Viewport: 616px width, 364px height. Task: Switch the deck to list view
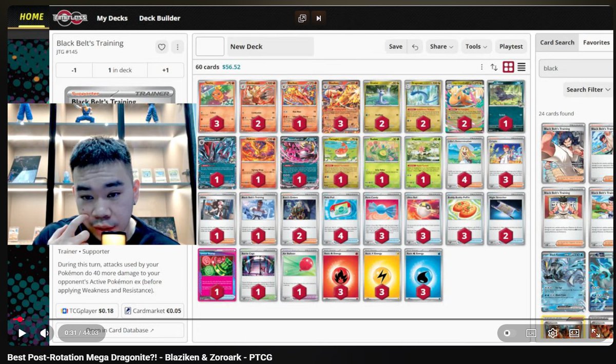tap(522, 67)
